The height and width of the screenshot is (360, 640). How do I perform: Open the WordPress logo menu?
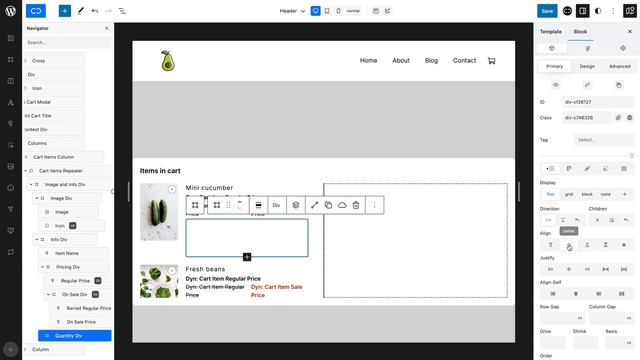coord(11,11)
